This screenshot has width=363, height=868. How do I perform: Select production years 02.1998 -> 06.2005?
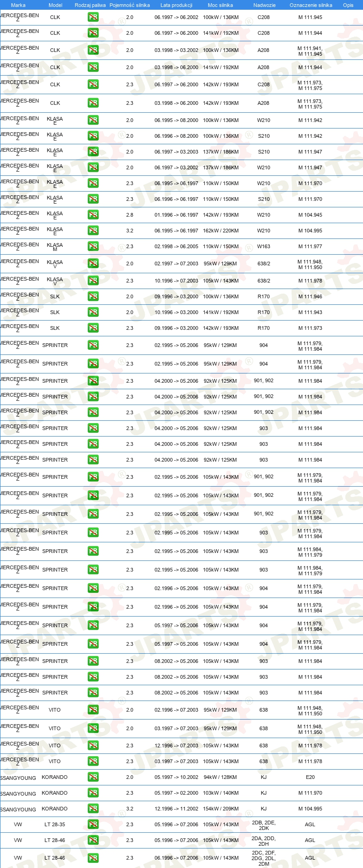click(176, 246)
